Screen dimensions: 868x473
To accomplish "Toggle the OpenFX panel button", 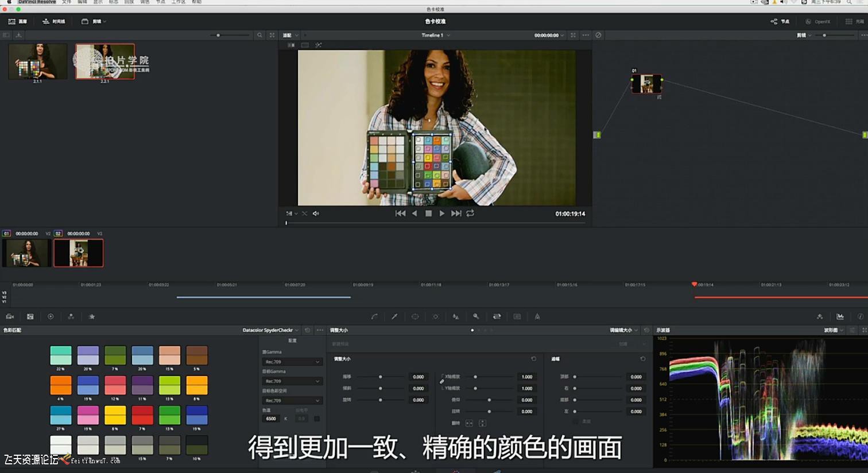I will tap(817, 21).
